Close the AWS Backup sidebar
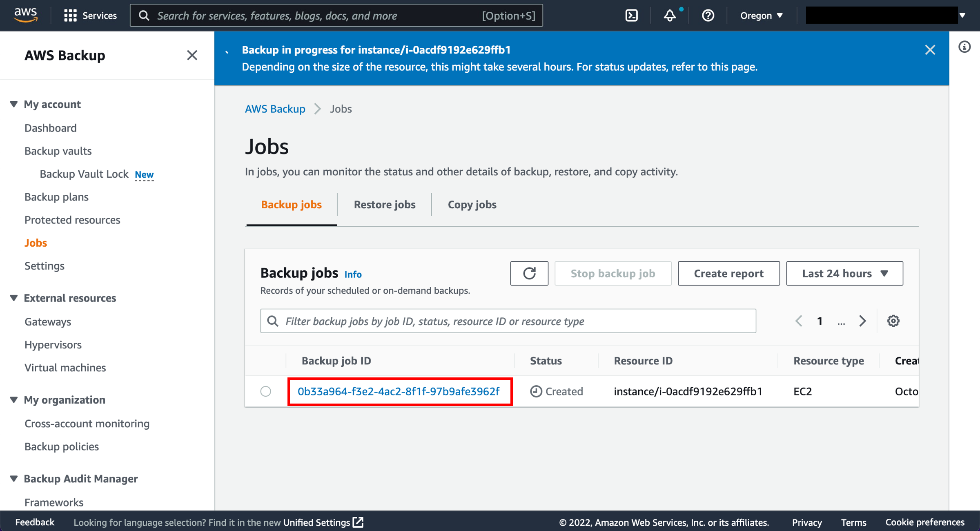The height and width of the screenshot is (531, 980). [192, 55]
